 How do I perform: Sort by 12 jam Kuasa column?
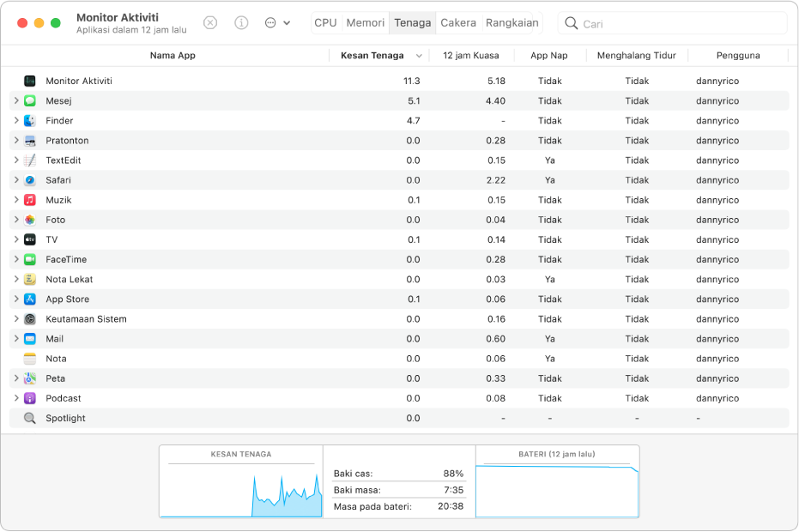click(471, 56)
